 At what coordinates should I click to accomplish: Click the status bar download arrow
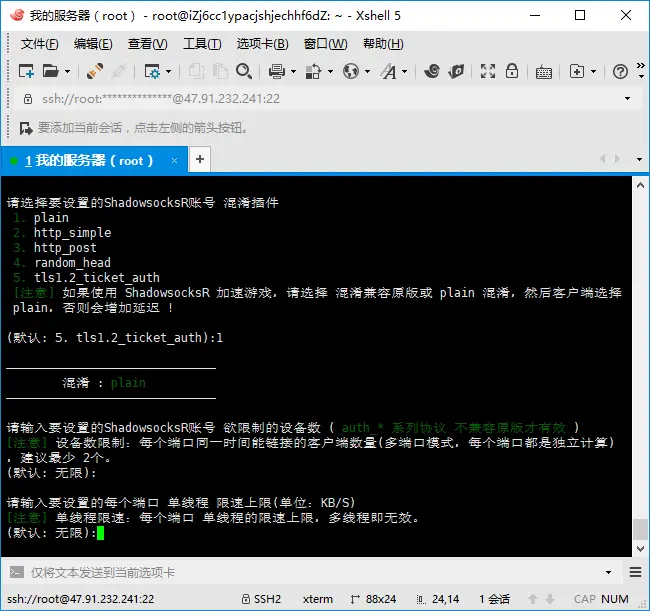coord(550,599)
